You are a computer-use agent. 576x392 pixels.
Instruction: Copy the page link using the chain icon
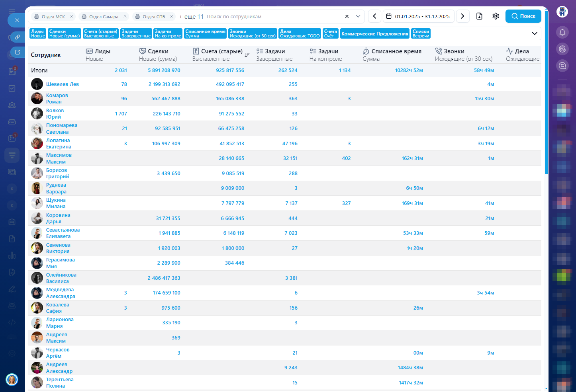tap(18, 37)
